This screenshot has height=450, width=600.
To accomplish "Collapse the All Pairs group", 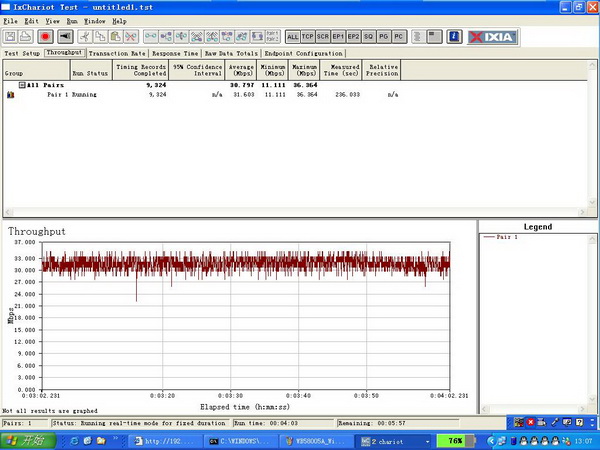I will click(22, 86).
